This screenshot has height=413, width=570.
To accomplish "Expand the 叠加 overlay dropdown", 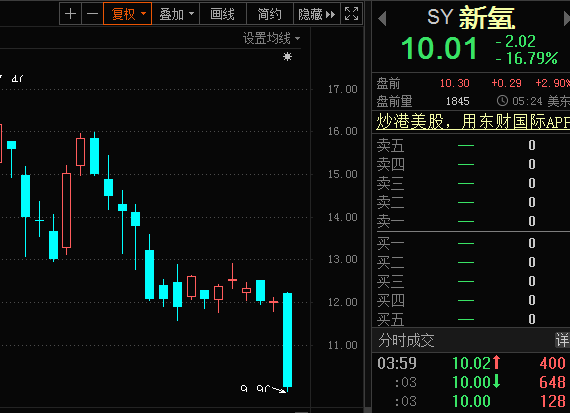I will point(176,14).
